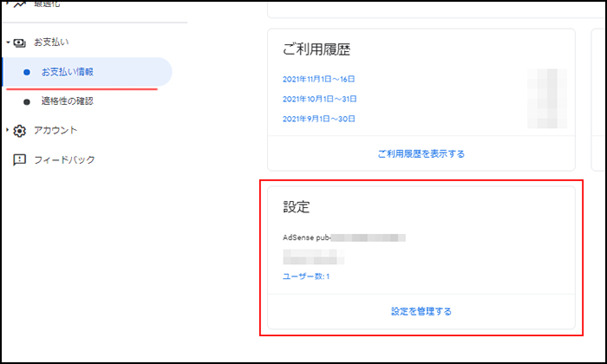This screenshot has height=364, width=607.
Task: Select the お支払い parent menu label
Action: point(51,42)
